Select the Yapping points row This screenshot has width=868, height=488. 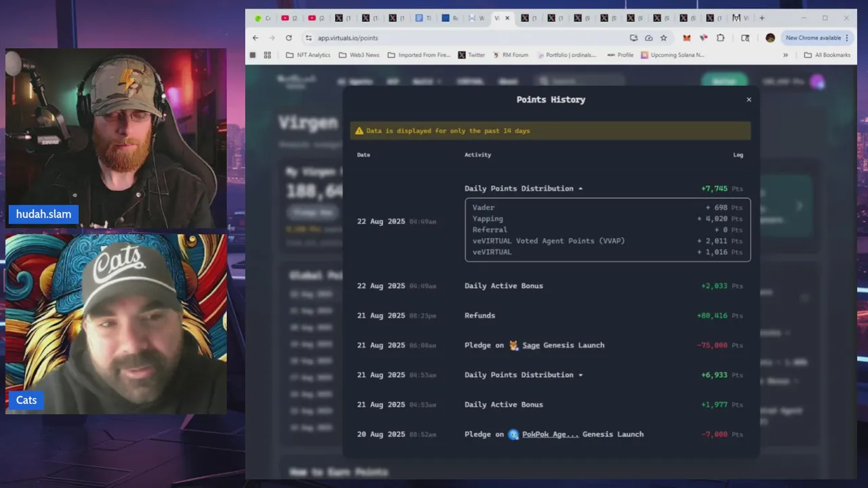608,219
